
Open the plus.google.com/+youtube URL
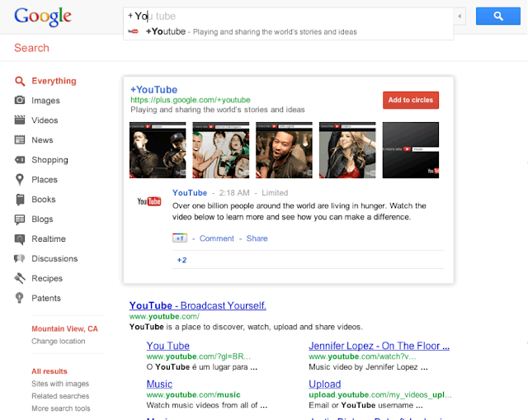(x=191, y=100)
